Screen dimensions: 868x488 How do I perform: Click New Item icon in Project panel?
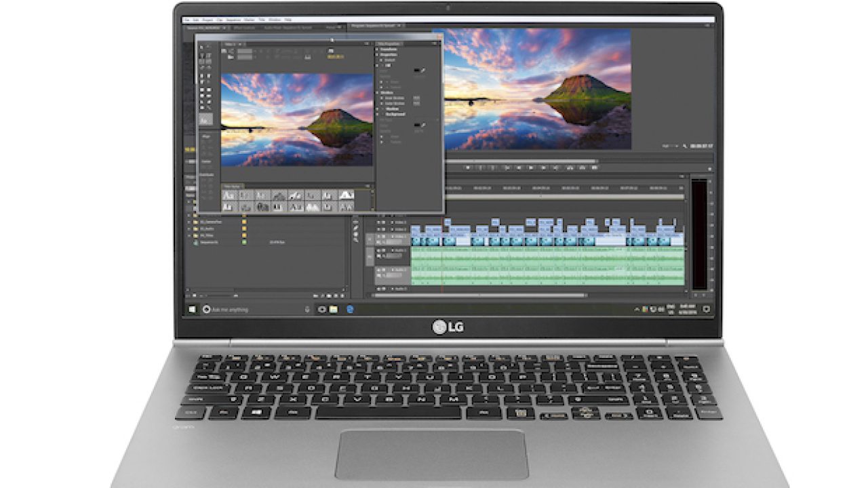(336, 296)
